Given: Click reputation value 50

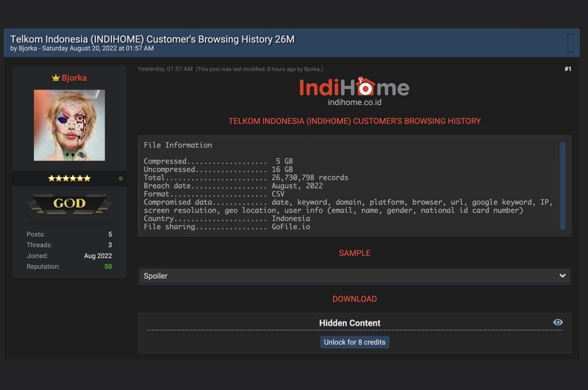Looking at the screenshot, I should click(108, 267).
